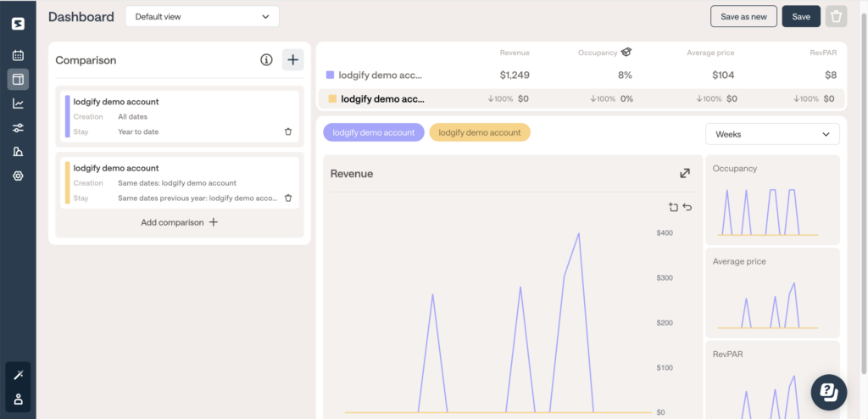
Task: Select the highlighted second lodgify summary row
Action: coord(581,98)
